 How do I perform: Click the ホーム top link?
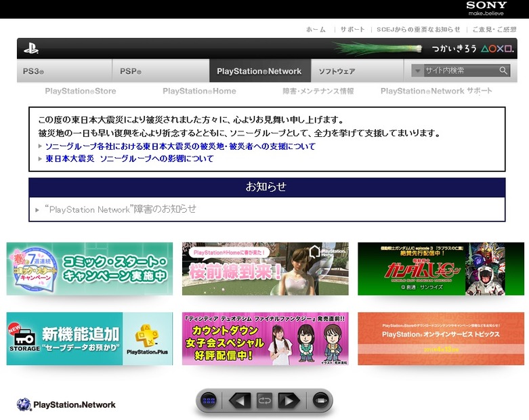(x=316, y=30)
